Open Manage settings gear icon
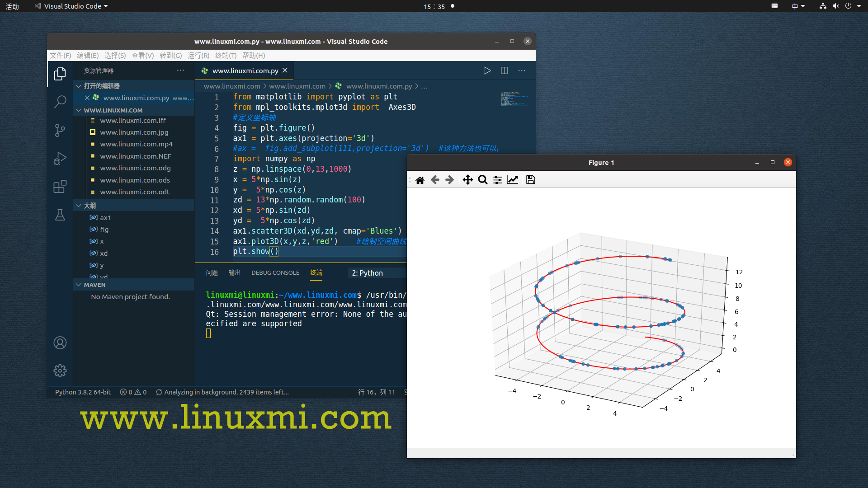 click(60, 371)
